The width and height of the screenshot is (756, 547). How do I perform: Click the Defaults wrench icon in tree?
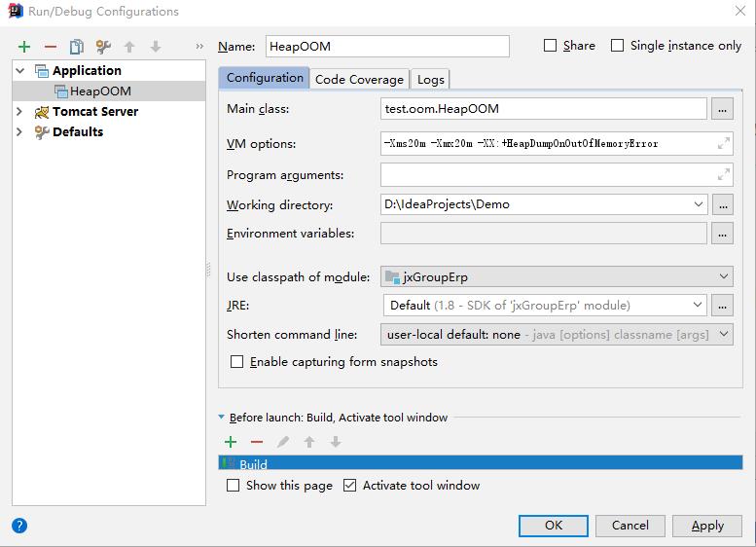point(42,132)
